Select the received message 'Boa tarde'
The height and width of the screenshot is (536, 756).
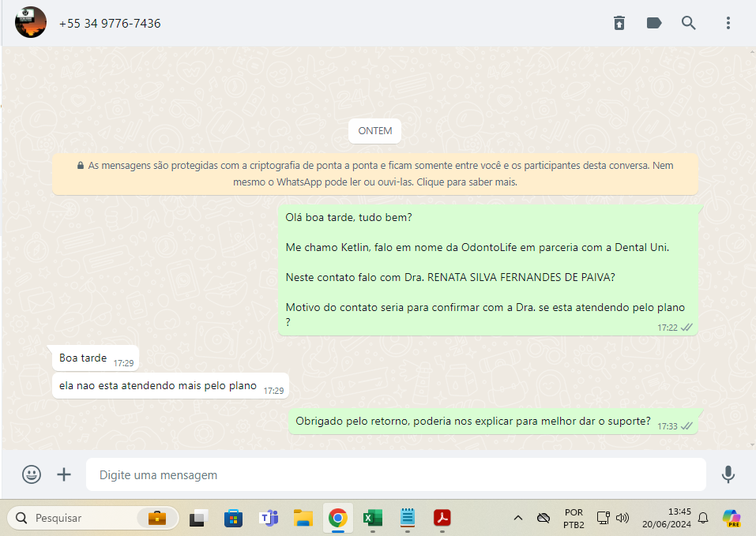pyautogui.click(x=96, y=358)
